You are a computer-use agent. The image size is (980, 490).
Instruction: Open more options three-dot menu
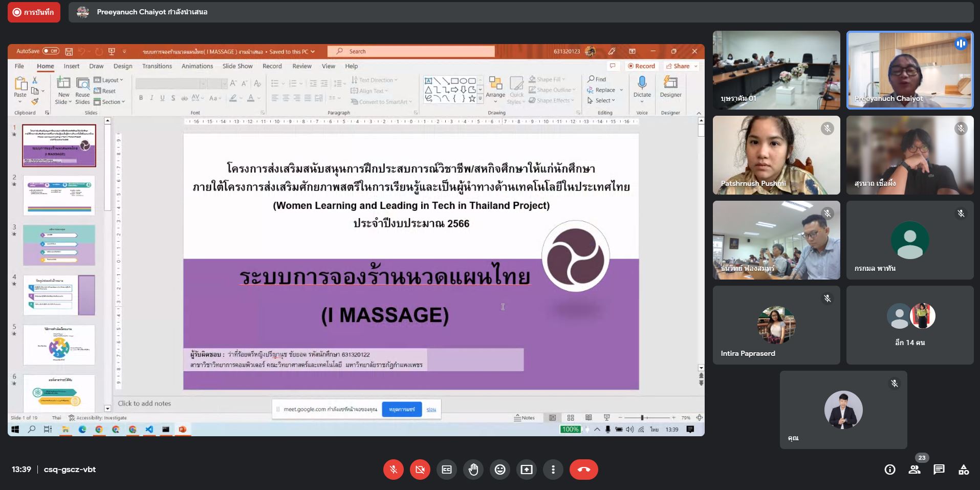coord(553,470)
